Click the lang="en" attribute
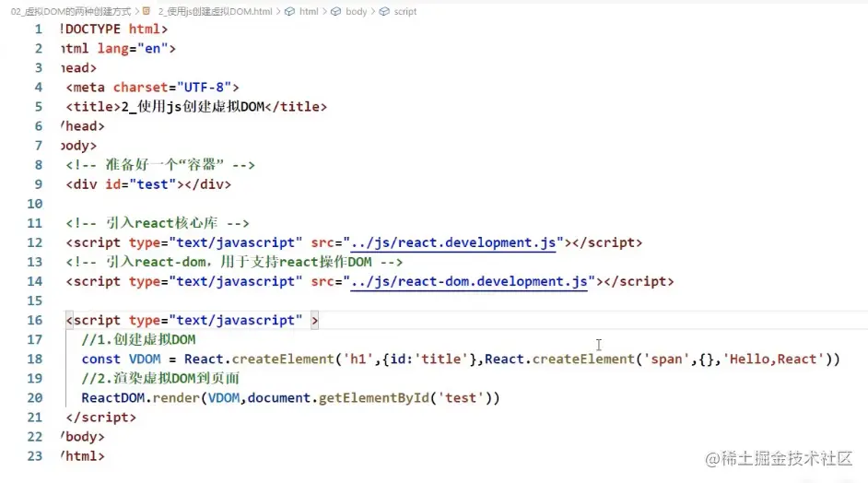868x483 pixels. pos(133,49)
